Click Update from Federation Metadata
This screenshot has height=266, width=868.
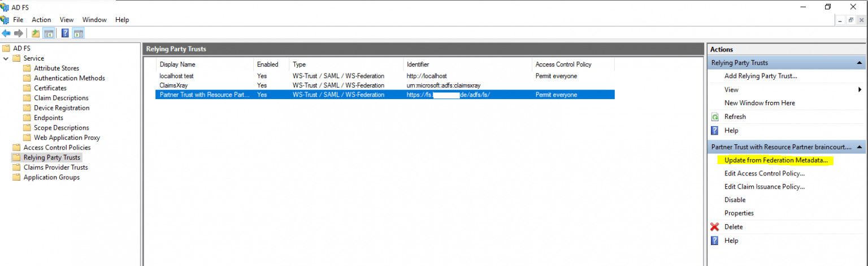(776, 160)
